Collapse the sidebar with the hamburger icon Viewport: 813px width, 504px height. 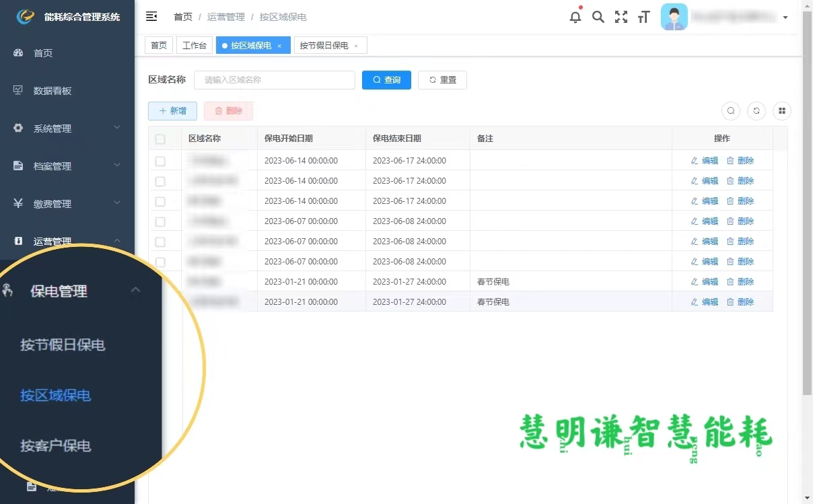[x=151, y=17]
